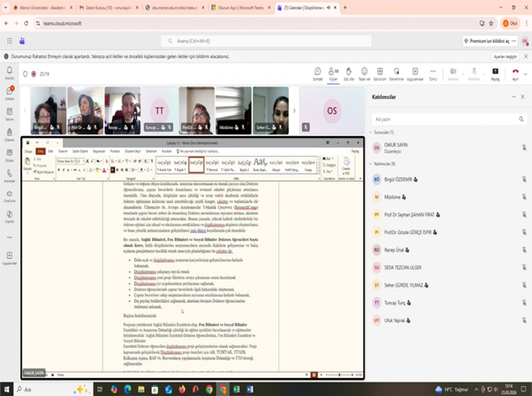Open dropdown arrow next to Ayrıl
The height and width of the screenshot is (396, 532).
point(525,74)
